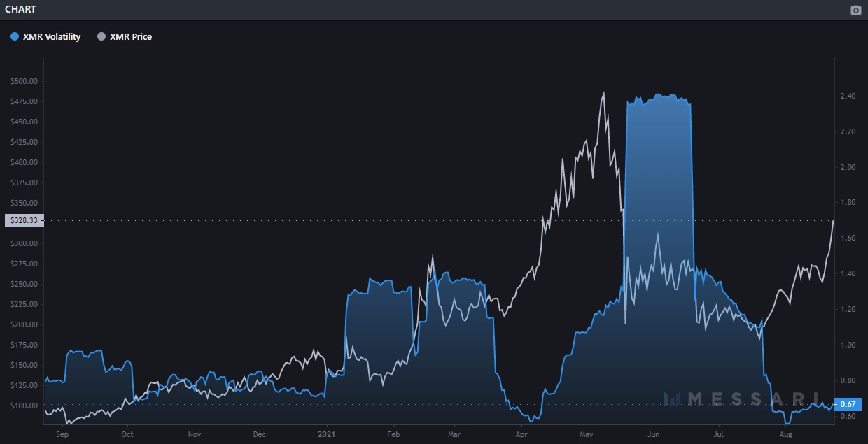The height and width of the screenshot is (444, 868).
Task: Click the Jun label on time axis
Action: point(654,434)
